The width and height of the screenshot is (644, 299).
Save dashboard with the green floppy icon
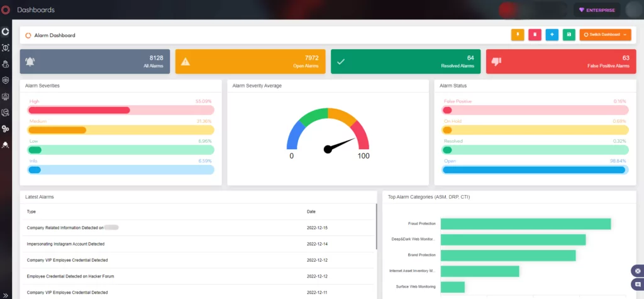pos(569,35)
